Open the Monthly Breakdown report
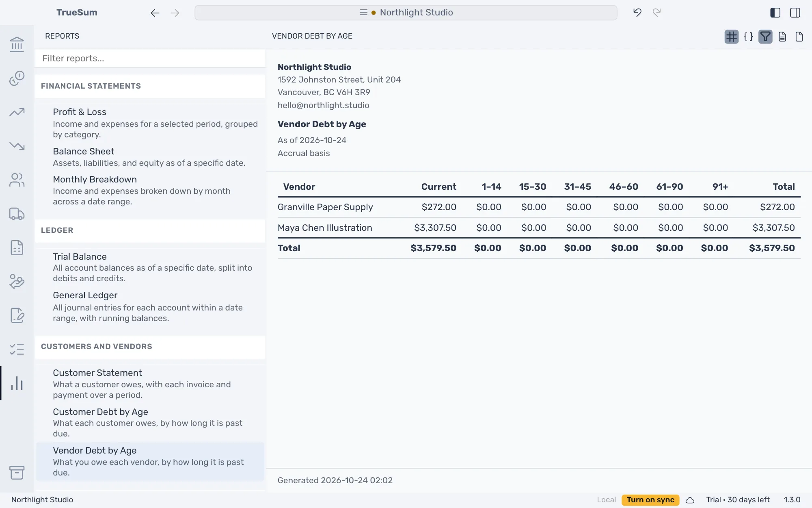The image size is (812, 508). (150, 190)
